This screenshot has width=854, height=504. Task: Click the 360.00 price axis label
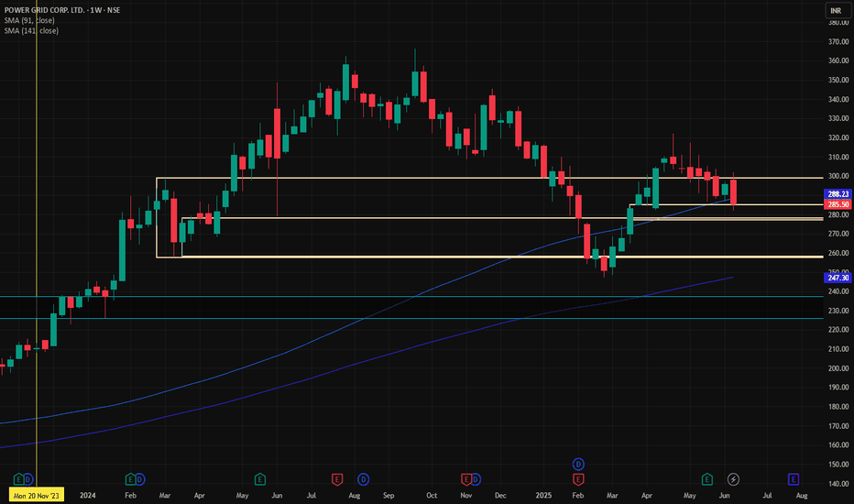[x=838, y=60]
